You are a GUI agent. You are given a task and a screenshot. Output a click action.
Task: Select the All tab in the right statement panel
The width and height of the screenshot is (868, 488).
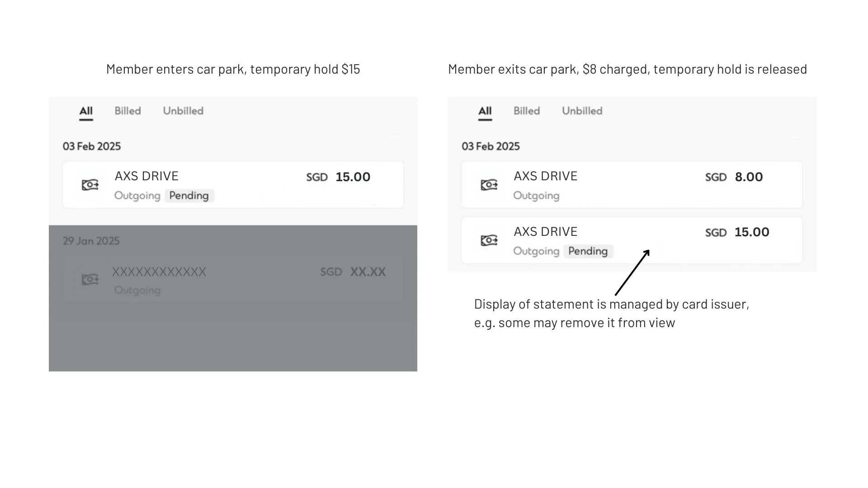pyautogui.click(x=485, y=111)
